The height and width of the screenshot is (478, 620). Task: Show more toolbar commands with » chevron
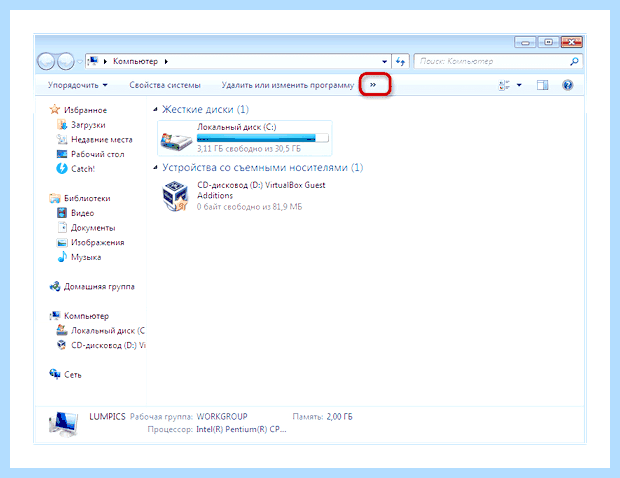pyautogui.click(x=373, y=85)
